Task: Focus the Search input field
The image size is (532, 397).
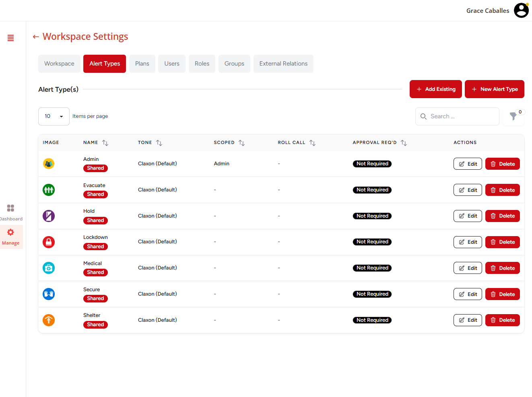Action: pos(457,116)
